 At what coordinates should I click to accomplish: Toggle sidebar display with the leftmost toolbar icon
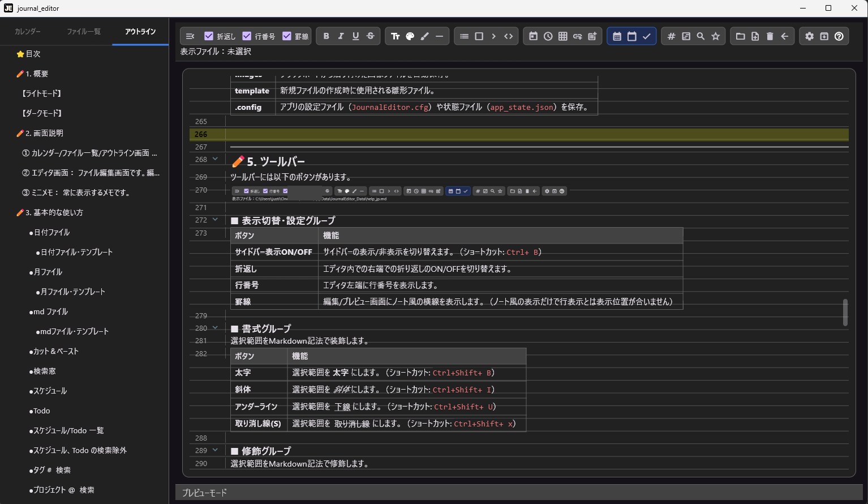pos(190,36)
